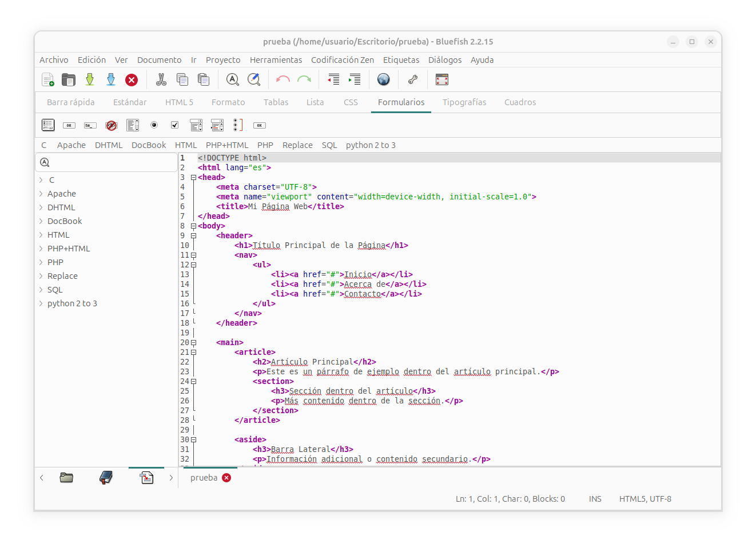756x548 pixels.
Task: Show the bookmarks sidebar panel
Action: 106,478
